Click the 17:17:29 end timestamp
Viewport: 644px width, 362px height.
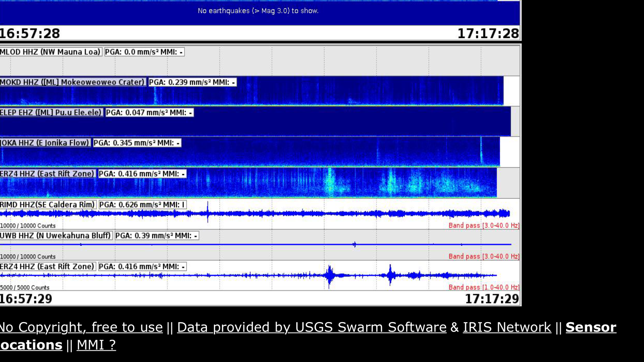click(492, 299)
